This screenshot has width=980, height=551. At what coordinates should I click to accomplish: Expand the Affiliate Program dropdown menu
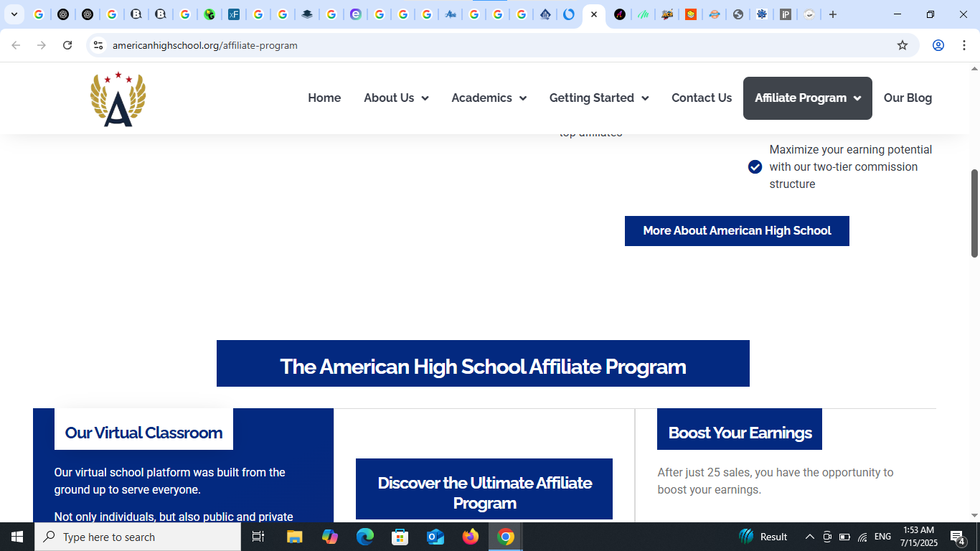coord(808,98)
